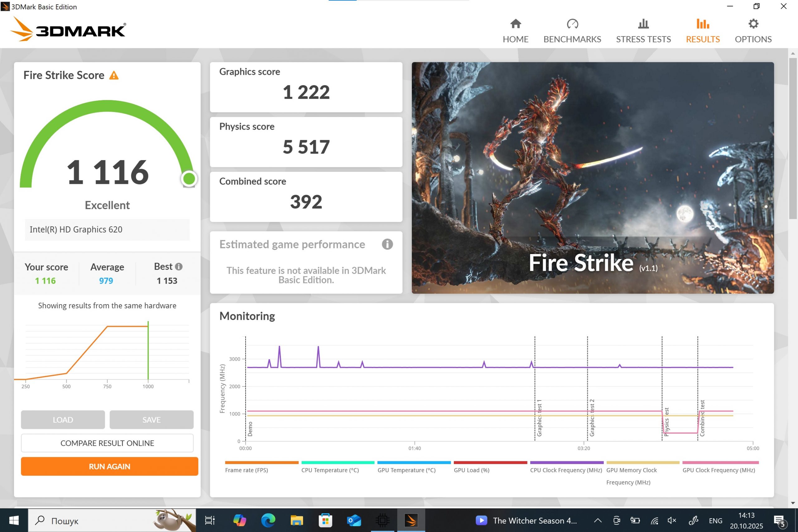Image resolution: width=798 pixels, height=532 pixels.
Task: Toggle Frame rate (FPS) chart legend
Action: pos(247,470)
